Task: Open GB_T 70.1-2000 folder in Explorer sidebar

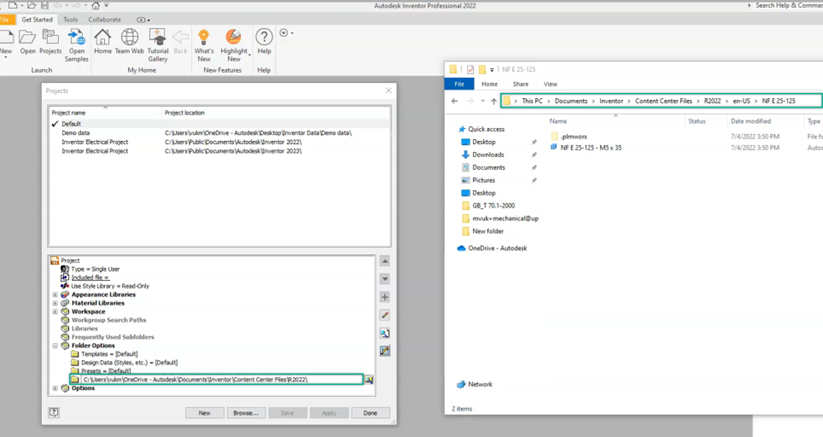Action: (488, 206)
